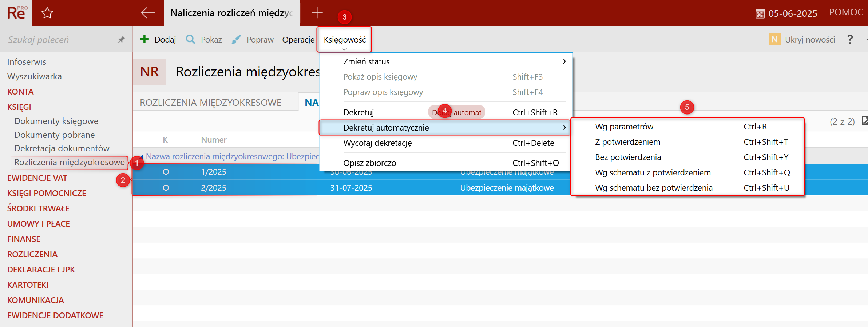Select Z potwierdzeniem submenu option
868x327 pixels.
(687, 142)
